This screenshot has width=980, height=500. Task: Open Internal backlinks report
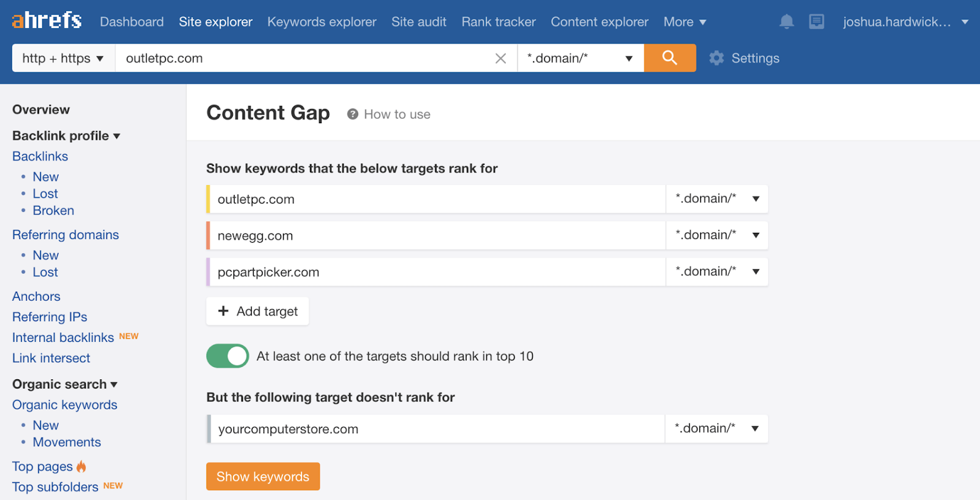coord(63,338)
